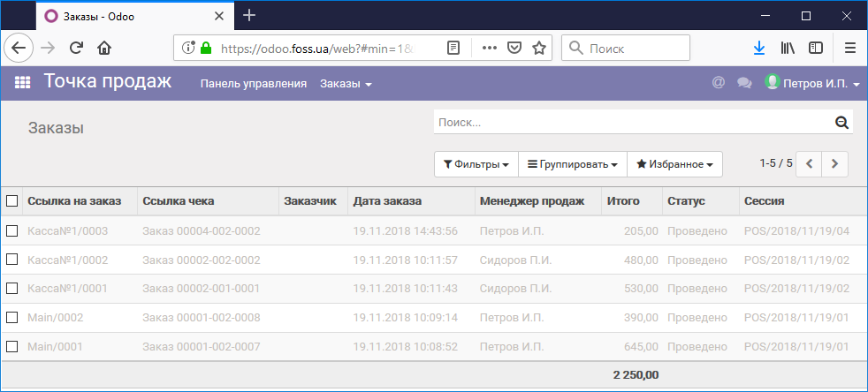Screen dimensions: 868x392
Task: Show browser sidebars icon
Action: coord(816,48)
